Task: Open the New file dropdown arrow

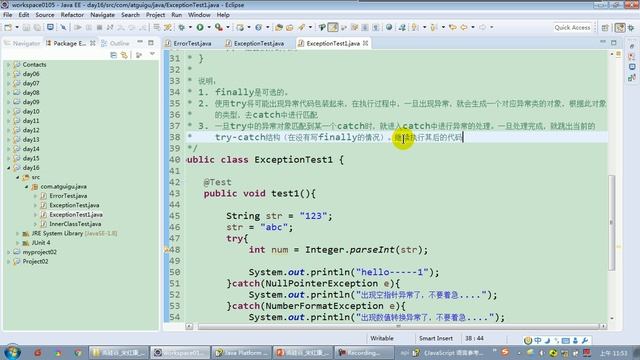Action: [17, 27]
